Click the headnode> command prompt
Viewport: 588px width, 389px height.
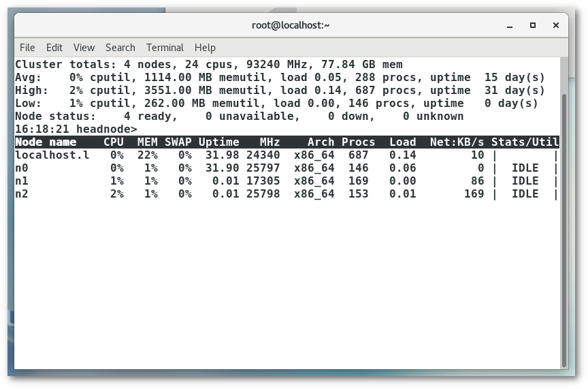(106, 129)
